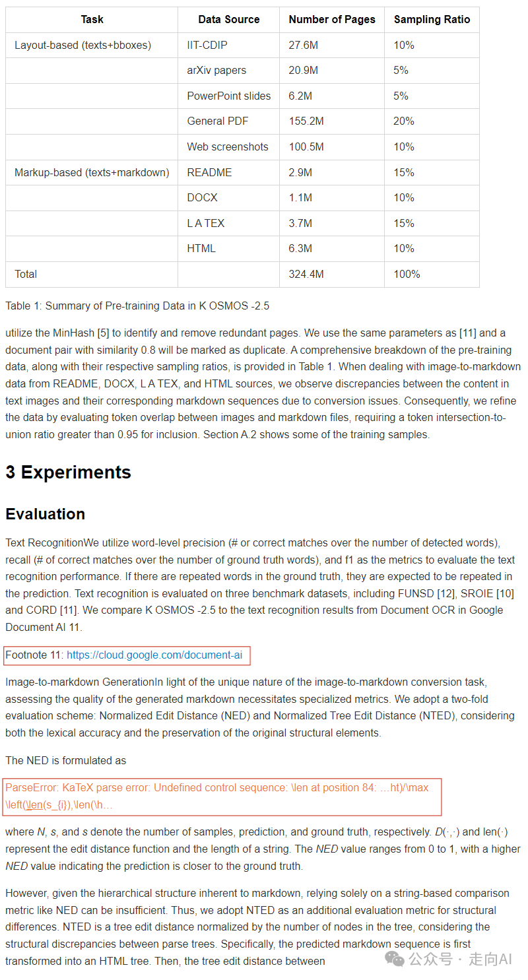The width and height of the screenshot is (528, 980).
Task: Click the "PowerPoint slides" table cell
Action: pyautogui.click(x=228, y=96)
